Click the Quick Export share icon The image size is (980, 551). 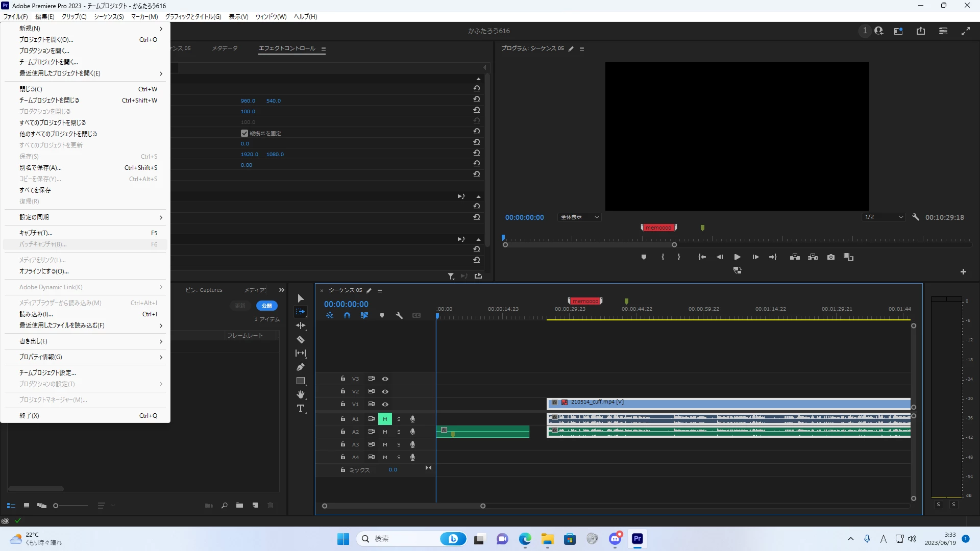pyautogui.click(x=921, y=31)
